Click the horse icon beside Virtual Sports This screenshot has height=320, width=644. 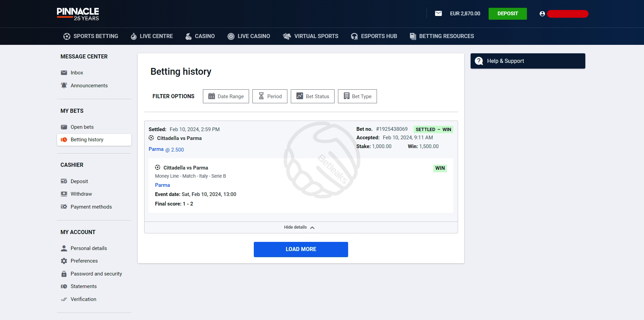pos(287,36)
